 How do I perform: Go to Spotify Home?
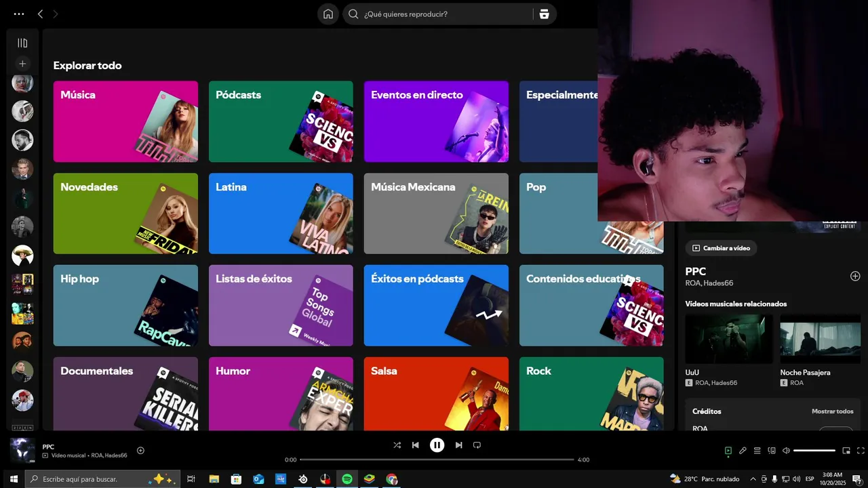(x=328, y=14)
